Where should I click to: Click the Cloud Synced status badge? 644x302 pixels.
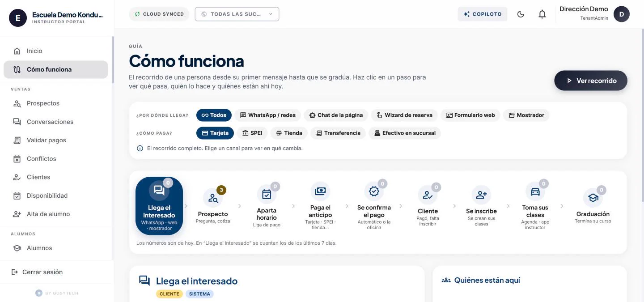click(159, 14)
